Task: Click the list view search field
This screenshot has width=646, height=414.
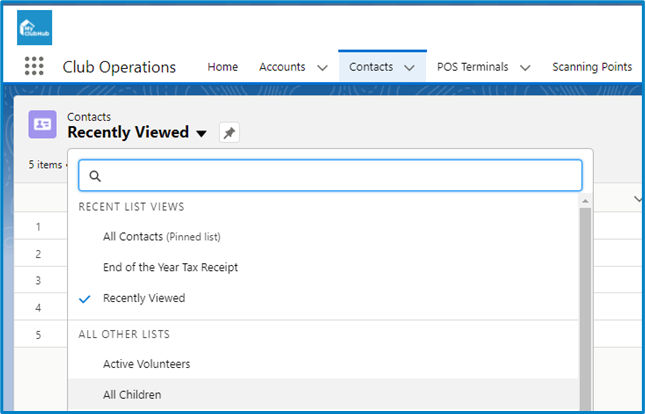Action: pyautogui.click(x=340, y=176)
